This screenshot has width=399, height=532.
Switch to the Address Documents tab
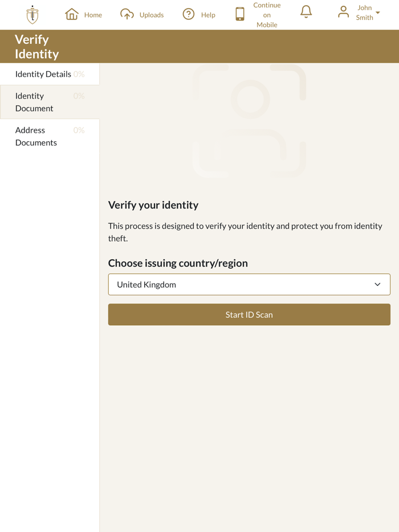(x=36, y=136)
